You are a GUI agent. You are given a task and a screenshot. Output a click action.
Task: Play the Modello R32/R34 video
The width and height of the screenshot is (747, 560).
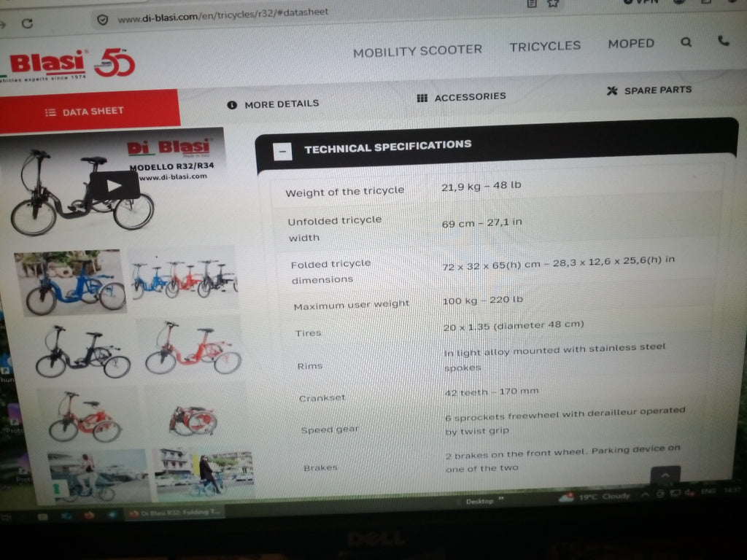pyautogui.click(x=115, y=185)
